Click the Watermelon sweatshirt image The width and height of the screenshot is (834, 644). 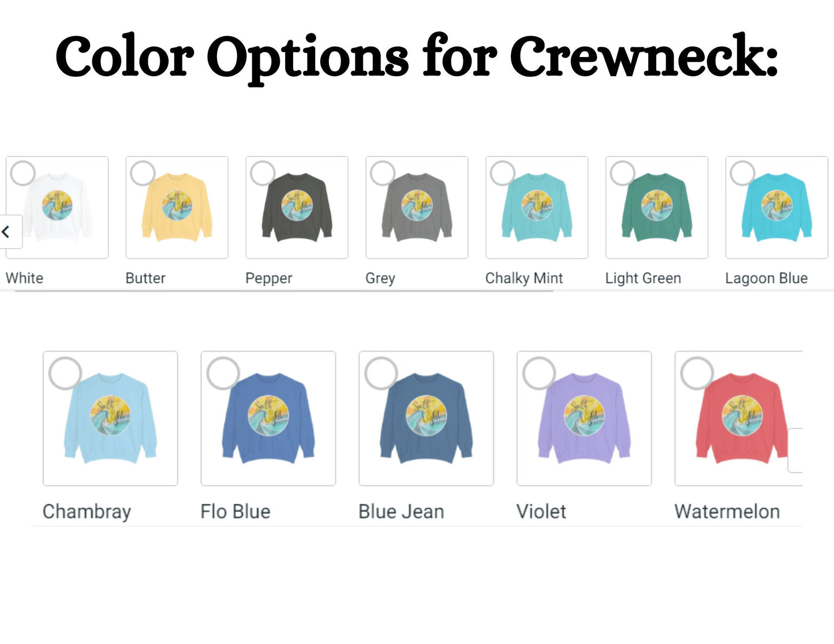(738, 418)
